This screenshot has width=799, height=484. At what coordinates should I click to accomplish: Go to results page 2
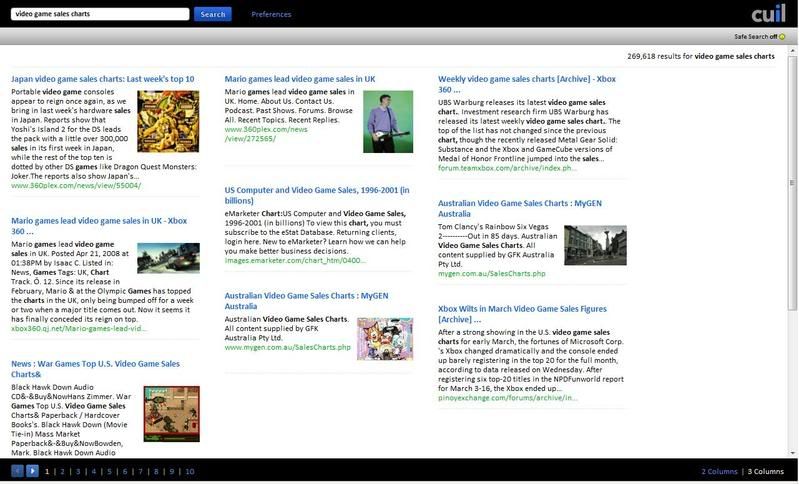point(62,471)
